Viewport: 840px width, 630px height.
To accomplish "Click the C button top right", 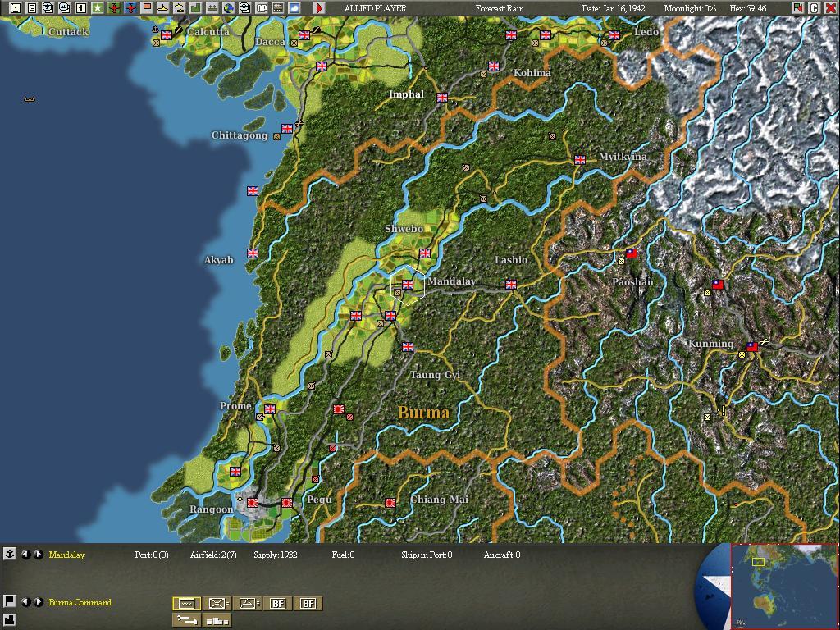I will pos(815,8).
